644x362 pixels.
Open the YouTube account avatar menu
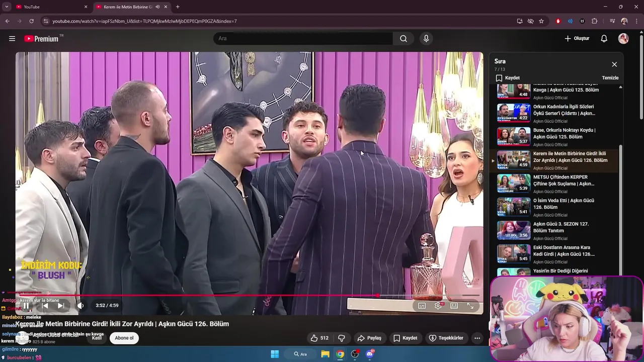[x=623, y=39]
